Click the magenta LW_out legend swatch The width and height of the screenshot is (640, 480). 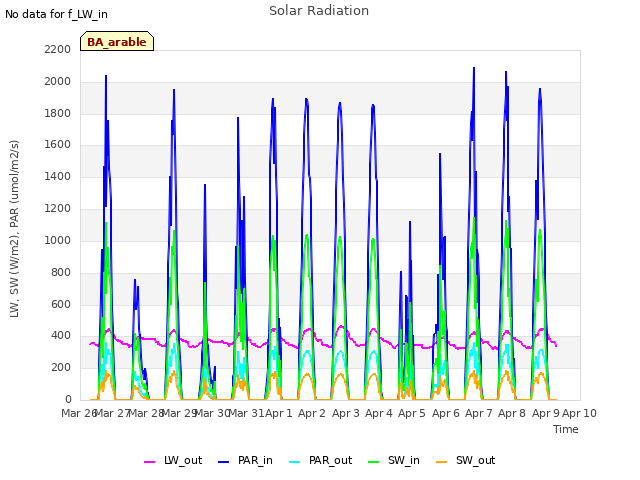point(149,462)
